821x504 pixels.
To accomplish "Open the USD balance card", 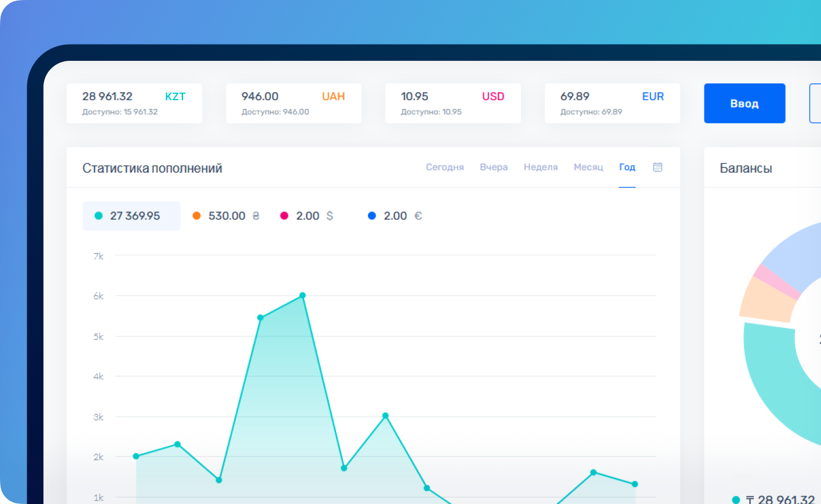I will coord(453,103).
